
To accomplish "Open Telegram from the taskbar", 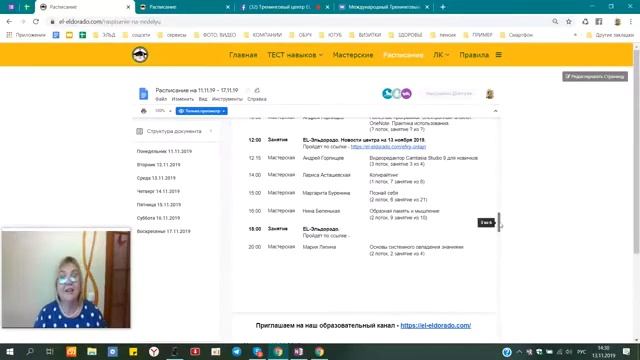I will [236, 351].
